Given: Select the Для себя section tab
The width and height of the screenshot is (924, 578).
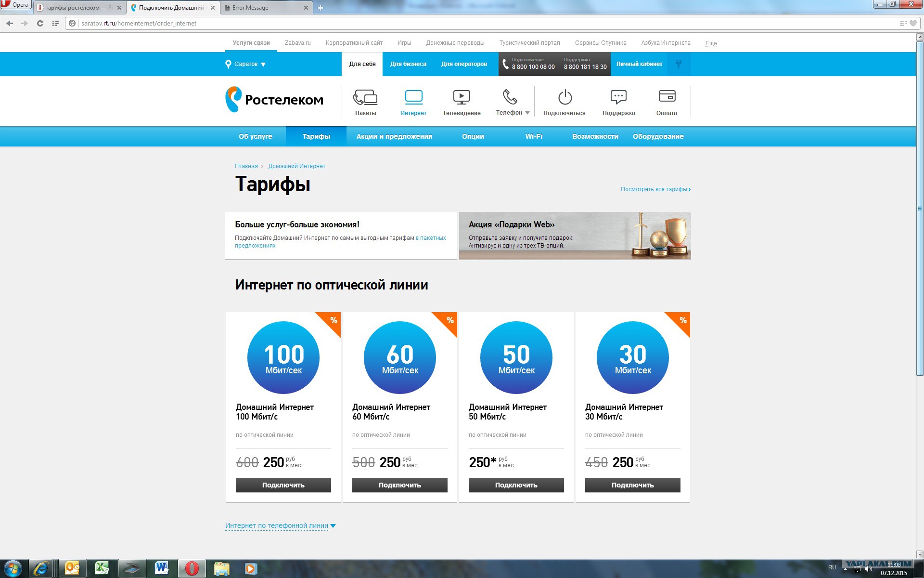Looking at the screenshot, I should (362, 64).
